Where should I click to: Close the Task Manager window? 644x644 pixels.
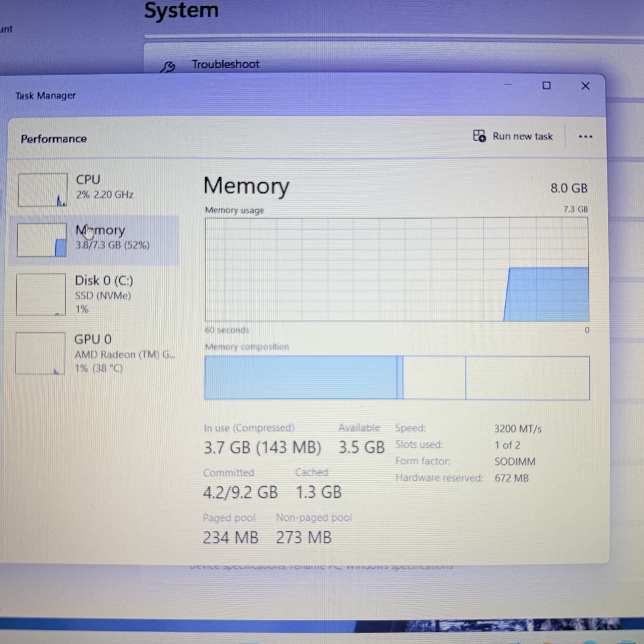click(585, 86)
